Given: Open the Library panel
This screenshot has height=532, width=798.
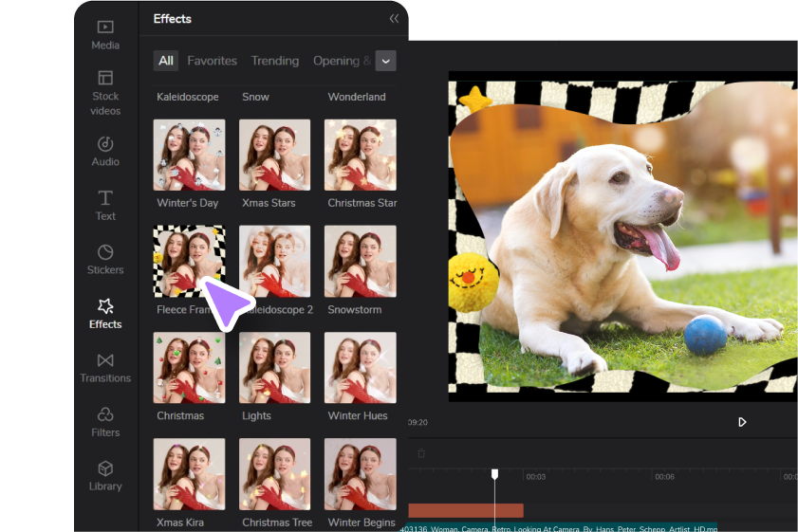Looking at the screenshot, I should click(x=105, y=475).
